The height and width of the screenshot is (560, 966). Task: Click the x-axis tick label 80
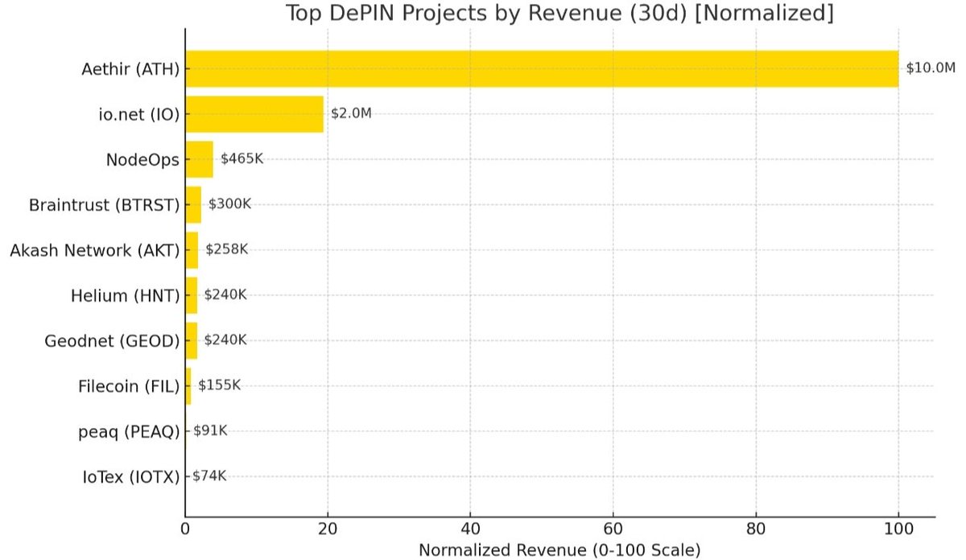click(756, 530)
